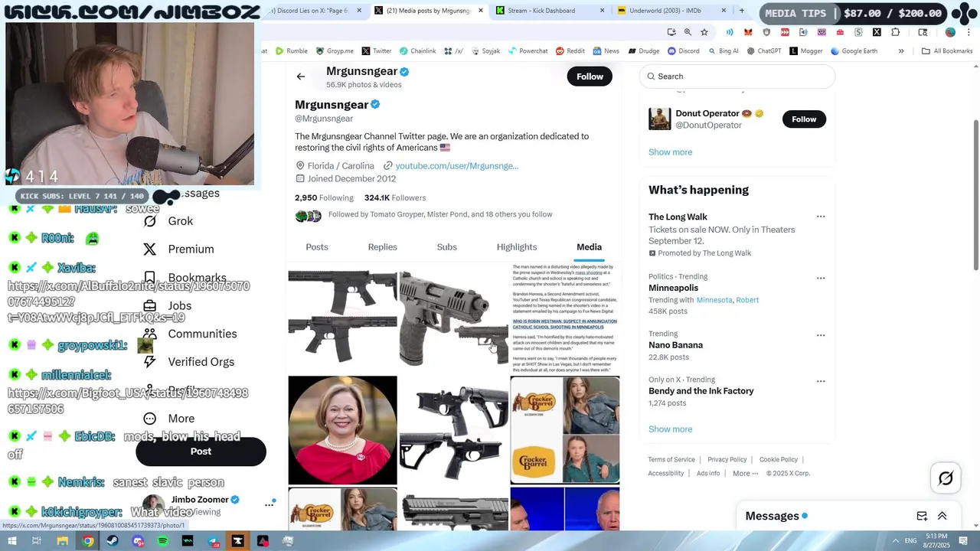Open Jimbo Zoomer account menu dots
980x551 pixels.
coord(269,504)
